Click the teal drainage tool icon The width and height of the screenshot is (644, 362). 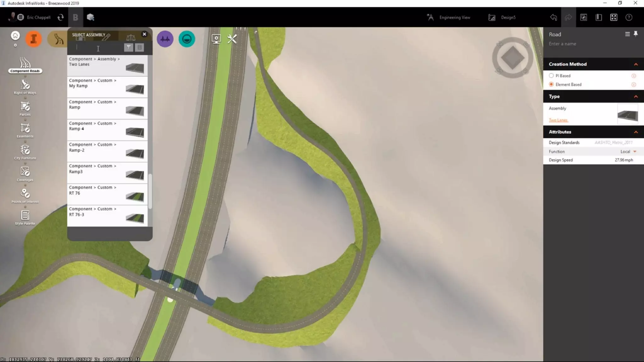(x=186, y=39)
